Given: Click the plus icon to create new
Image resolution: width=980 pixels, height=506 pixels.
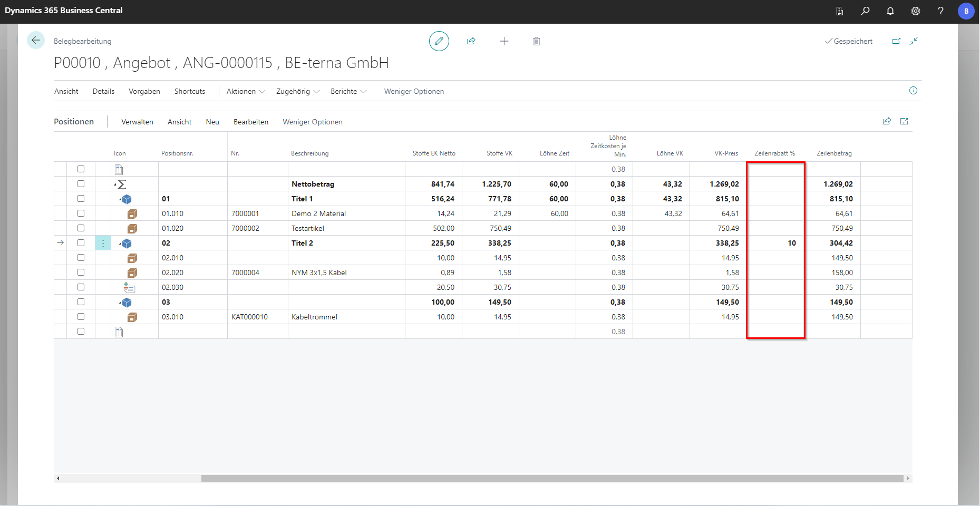Looking at the screenshot, I should point(504,41).
